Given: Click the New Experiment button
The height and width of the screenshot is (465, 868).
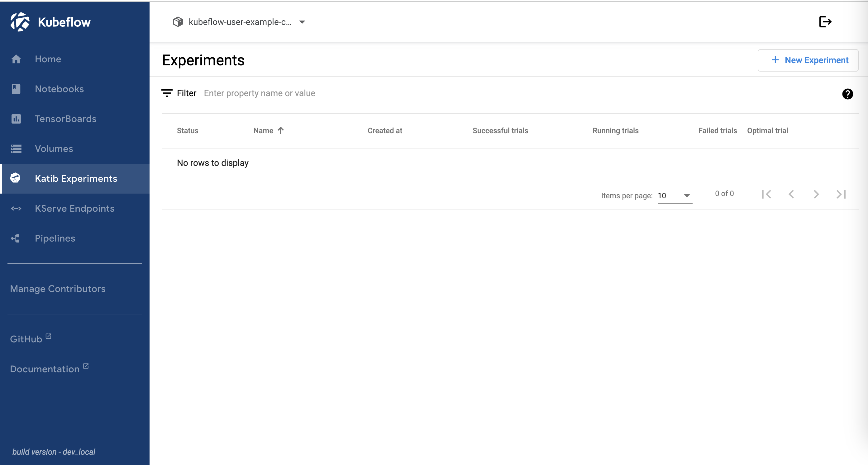Looking at the screenshot, I should [x=808, y=60].
